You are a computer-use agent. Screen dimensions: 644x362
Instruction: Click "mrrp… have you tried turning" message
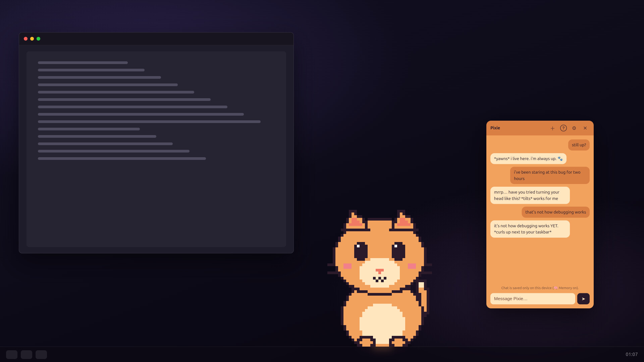click(x=530, y=195)
